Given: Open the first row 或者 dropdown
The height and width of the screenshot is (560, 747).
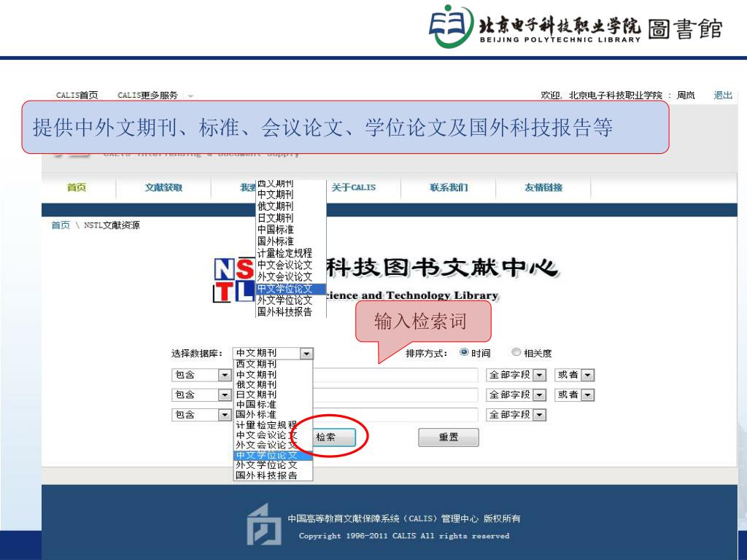Looking at the screenshot, I should click(575, 376).
